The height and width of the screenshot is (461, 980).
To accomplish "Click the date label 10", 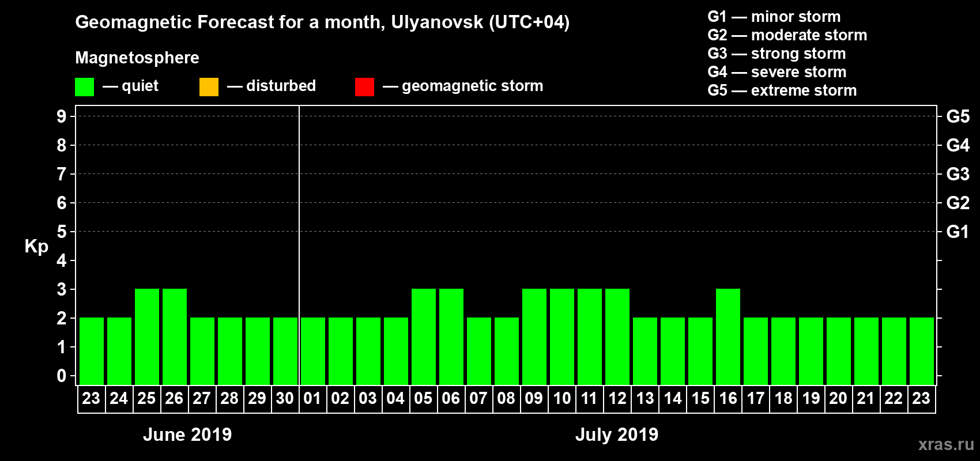I will (x=561, y=398).
